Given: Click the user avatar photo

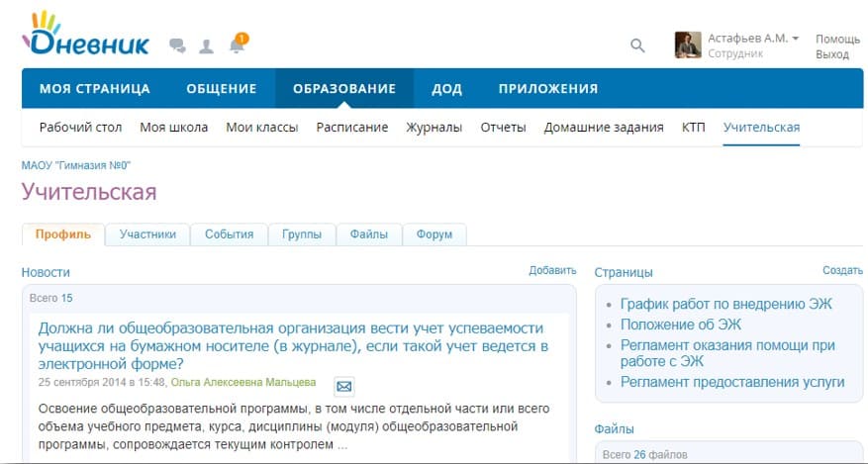Looking at the screenshot, I should (x=688, y=45).
